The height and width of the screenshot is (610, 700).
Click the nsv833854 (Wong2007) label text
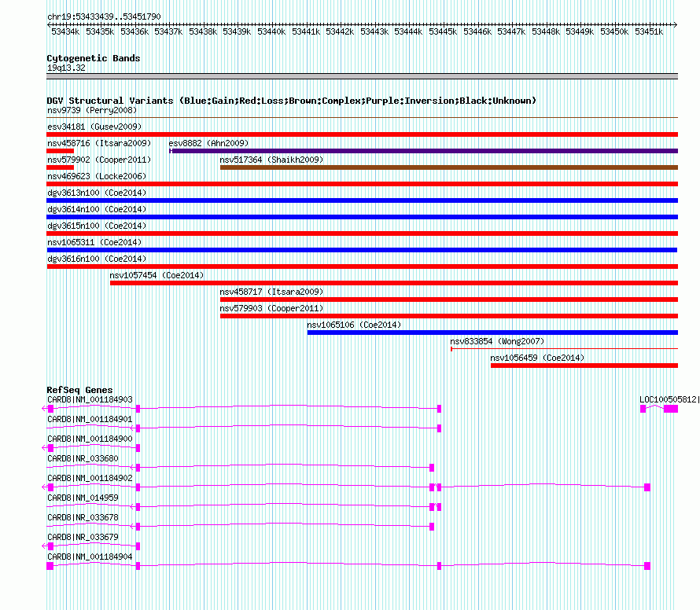(x=497, y=341)
